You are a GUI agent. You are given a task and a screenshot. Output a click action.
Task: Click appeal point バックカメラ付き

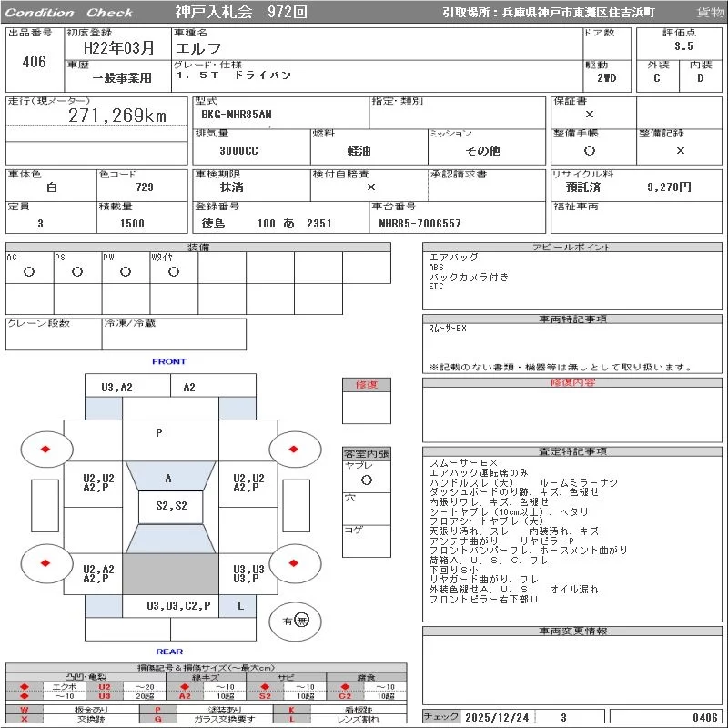coord(469,278)
